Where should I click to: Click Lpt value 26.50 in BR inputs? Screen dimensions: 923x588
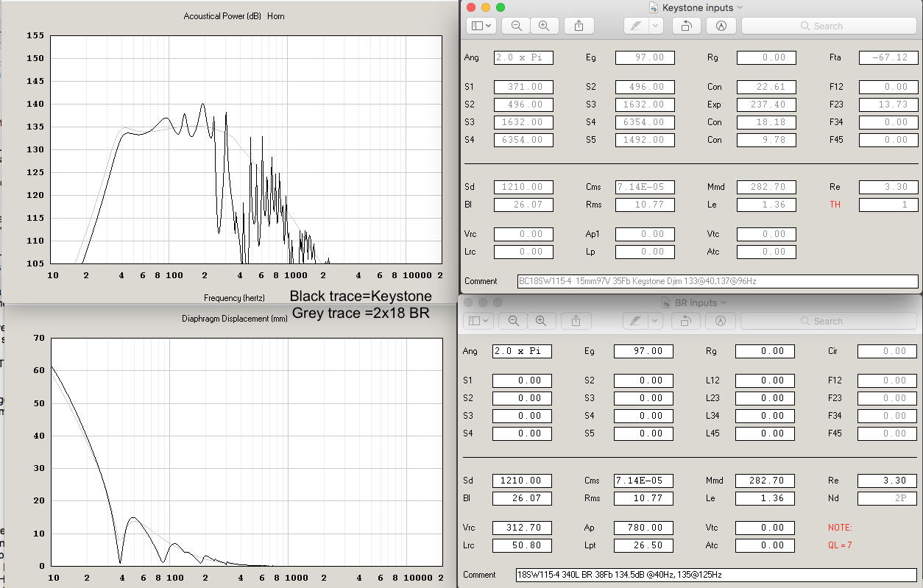(643, 545)
